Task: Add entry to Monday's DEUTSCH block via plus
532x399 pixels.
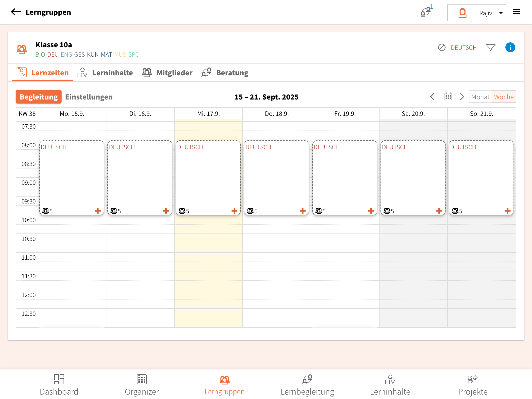Action: click(98, 211)
